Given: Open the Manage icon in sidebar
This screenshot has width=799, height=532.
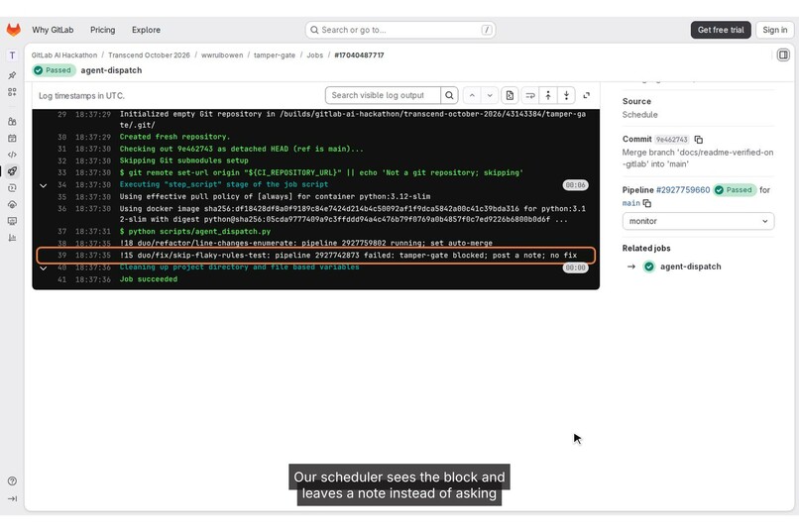Looking at the screenshot, I should click(12, 121).
